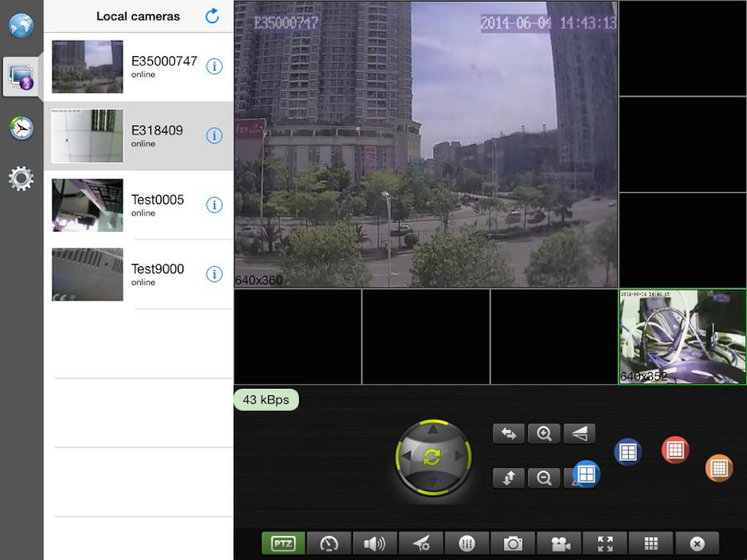Click the zoom in magnifier button
The image size is (747, 560).
click(x=543, y=434)
